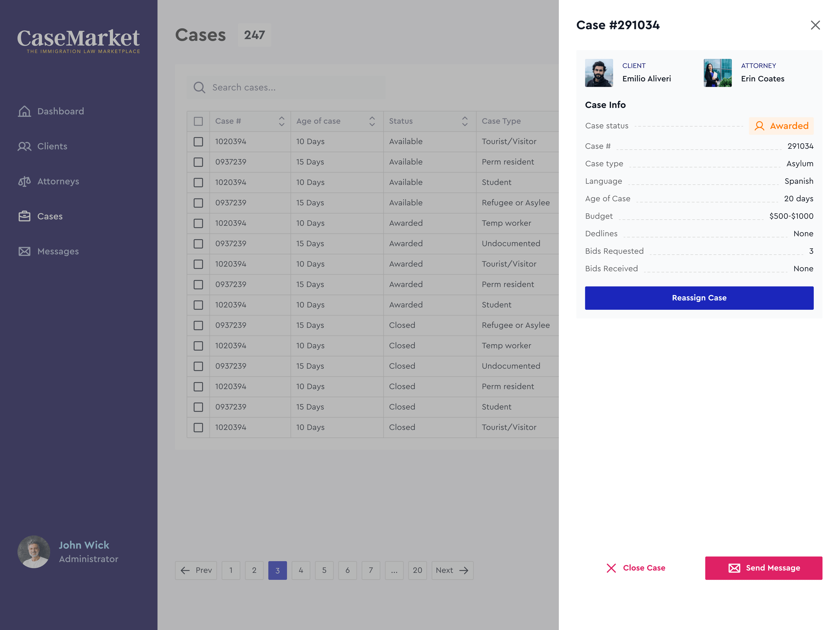Image resolution: width=840 pixels, height=630 pixels.
Task: Go to page 4
Action: point(301,570)
